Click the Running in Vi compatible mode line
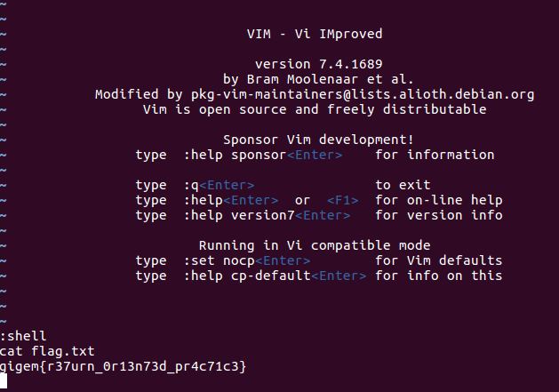Viewport: 559px width, 392px height. pyautogui.click(x=314, y=245)
